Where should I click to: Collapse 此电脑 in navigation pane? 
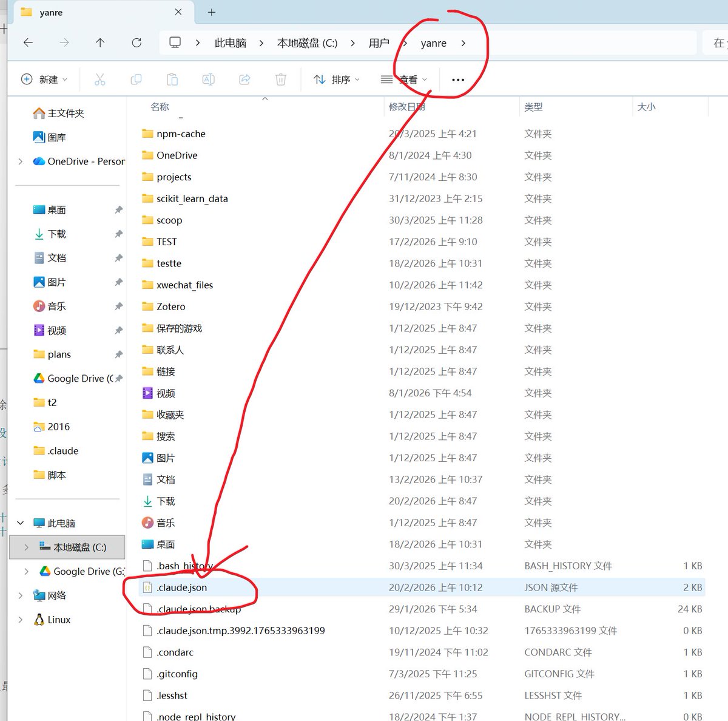coord(21,523)
